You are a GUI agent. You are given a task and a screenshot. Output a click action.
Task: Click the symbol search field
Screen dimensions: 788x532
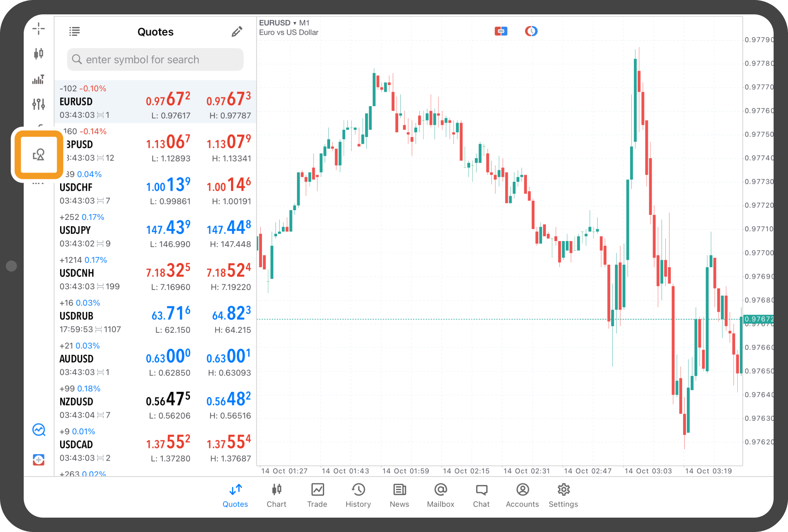tap(155, 60)
